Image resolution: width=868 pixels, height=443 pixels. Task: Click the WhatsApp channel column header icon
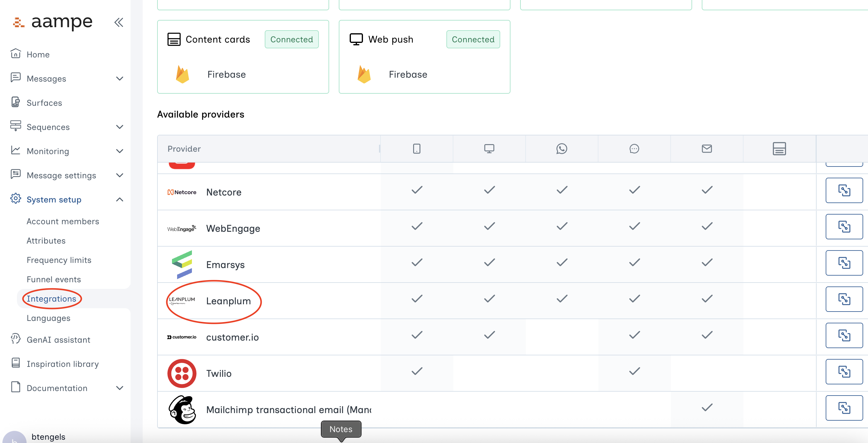[561, 148]
